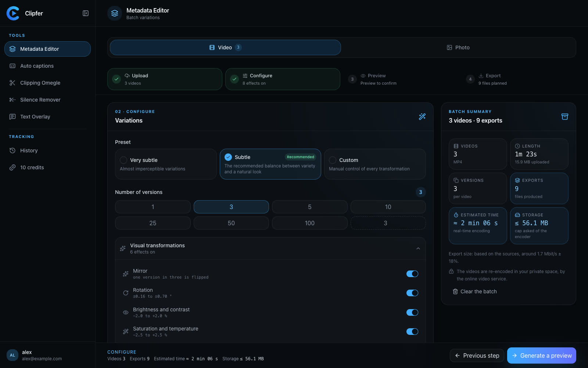Screen dimensions: 588x368
Task: Select the Very subtle preset
Action: tap(166, 164)
